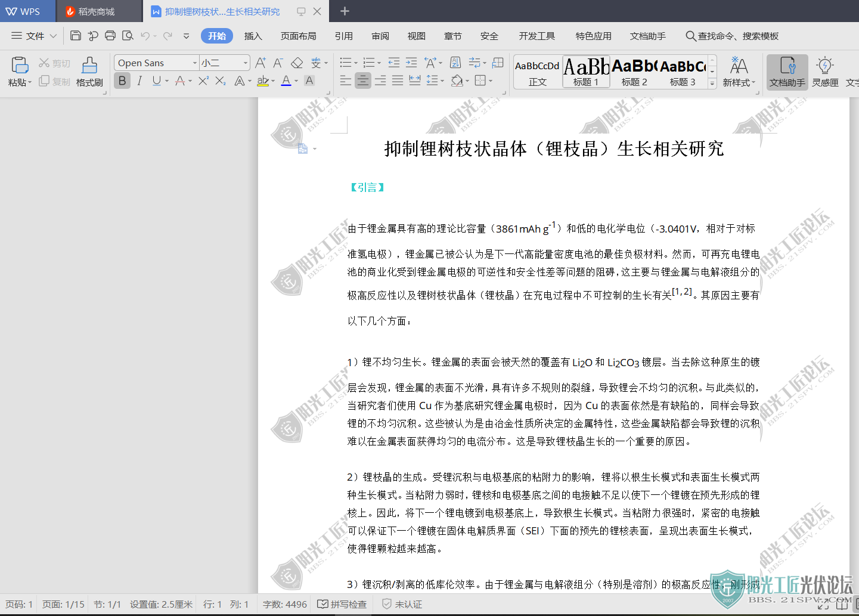Expand the 粘贴 paste options arrow
Viewport: 859px width, 616px height.
click(30, 83)
